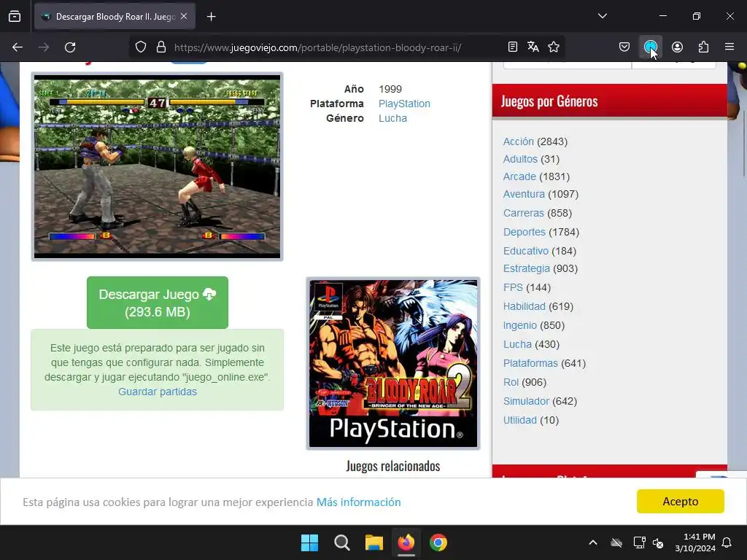This screenshot has width=747, height=560.
Task: Click the forward navigation arrow
Action: [x=44, y=47]
